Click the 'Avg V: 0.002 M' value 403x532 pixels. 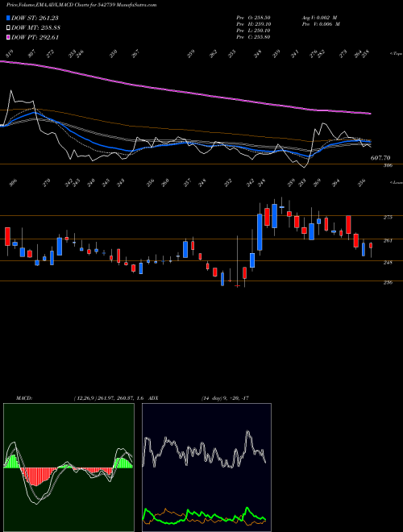[319, 18]
